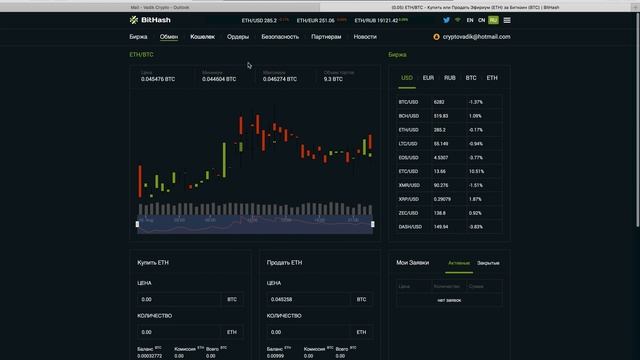Choose the ZEC/USD market row
640x360 pixels.
[449, 213]
